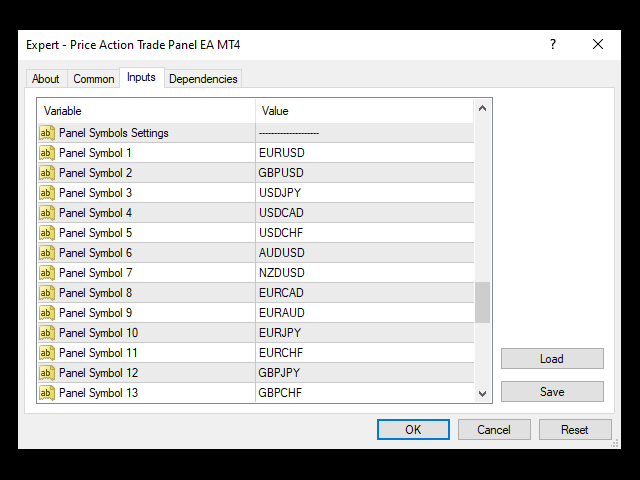Open the Common tab
Screen dimensions: 640x480
point(94,79)
